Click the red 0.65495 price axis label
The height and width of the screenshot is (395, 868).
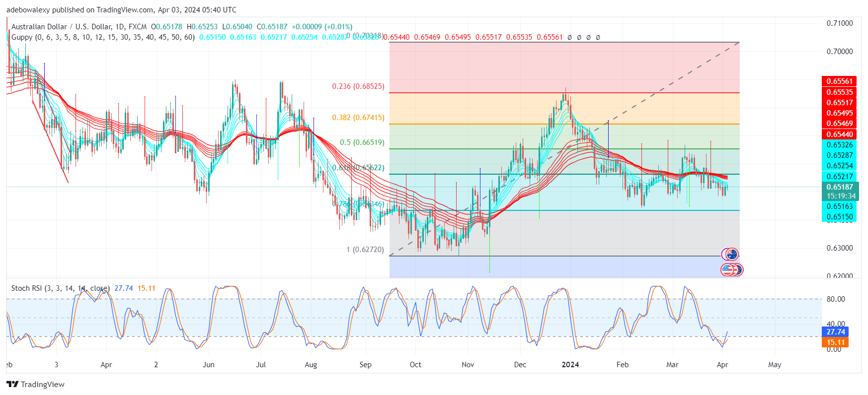[x=839, y=113]
